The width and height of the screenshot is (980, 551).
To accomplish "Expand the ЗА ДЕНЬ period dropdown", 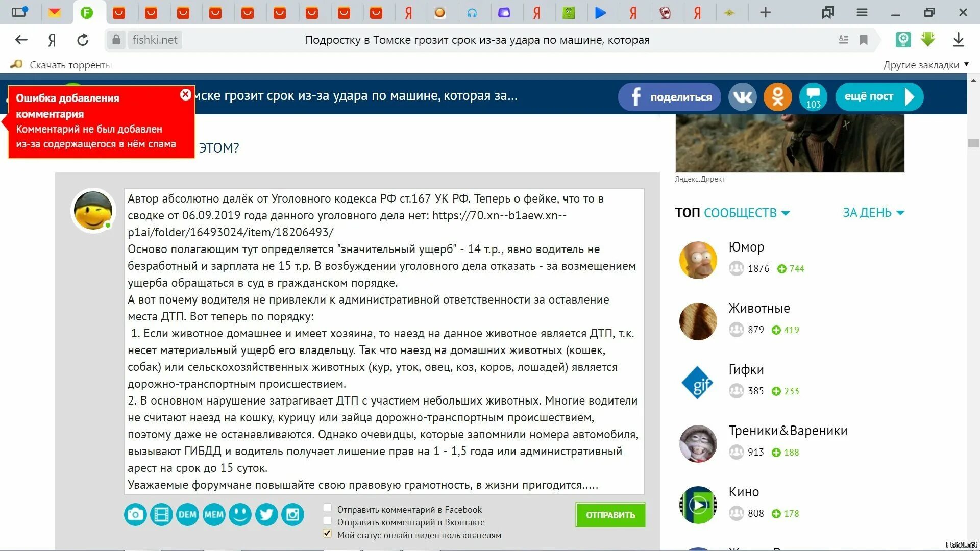I will [873, 213].
